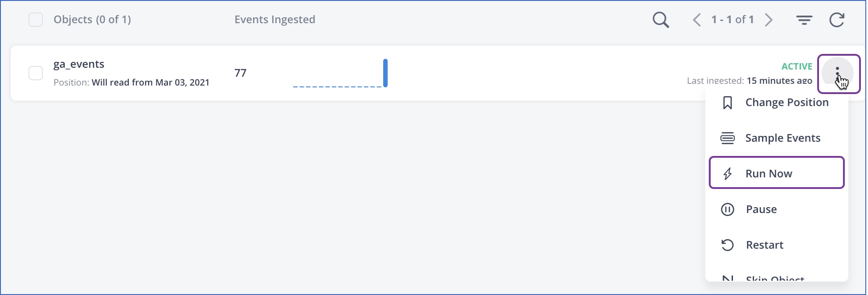The height and width of the screenshot is (295, 868).
Task: Open the ga_events object name
Action: 79,64
